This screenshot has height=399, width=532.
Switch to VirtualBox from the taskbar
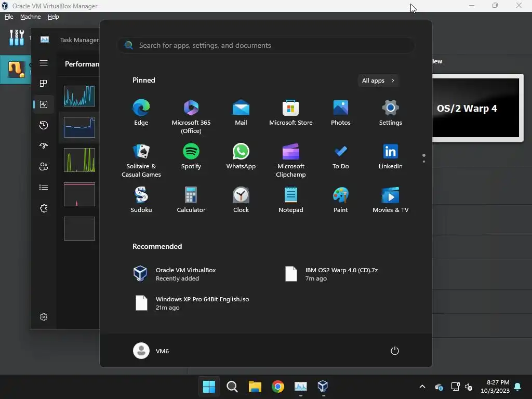pos(323,387)
